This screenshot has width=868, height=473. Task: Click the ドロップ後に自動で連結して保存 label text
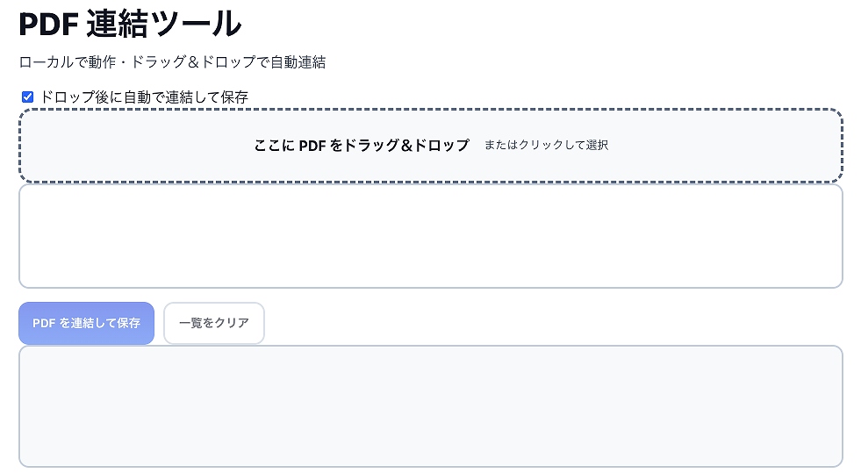144,97
